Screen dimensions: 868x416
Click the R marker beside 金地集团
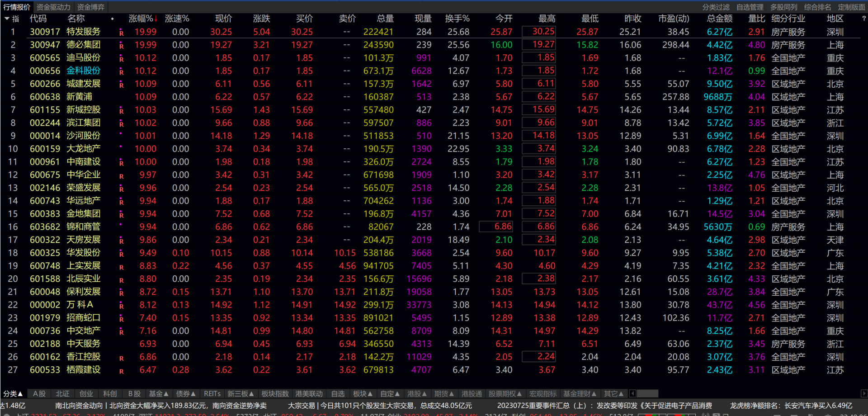(121, 215)
